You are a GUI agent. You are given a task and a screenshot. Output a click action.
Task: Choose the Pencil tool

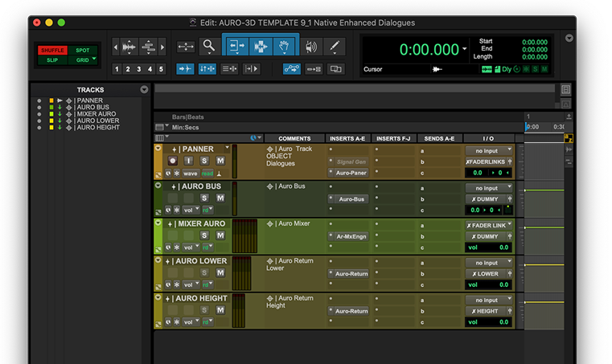tap(335, 47)
